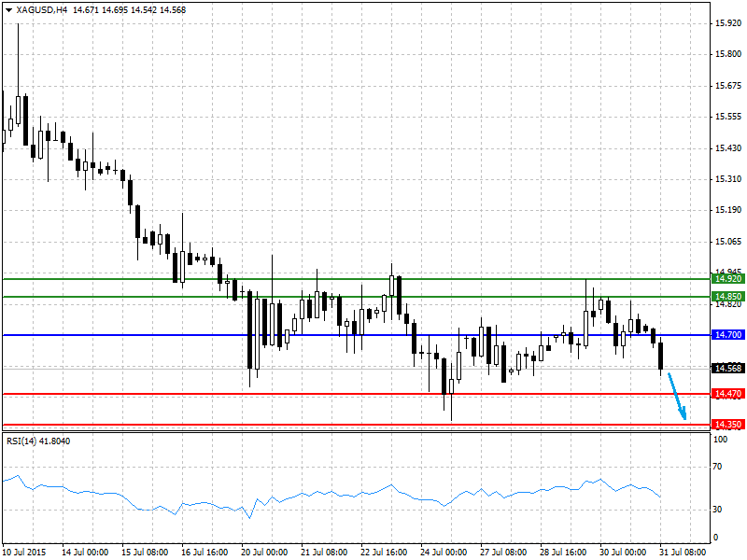Expand the XAGUSD,H4 chart title dropdown arrow
The image size is (747, 560).
pyautogui.click(x=8, y=10)
